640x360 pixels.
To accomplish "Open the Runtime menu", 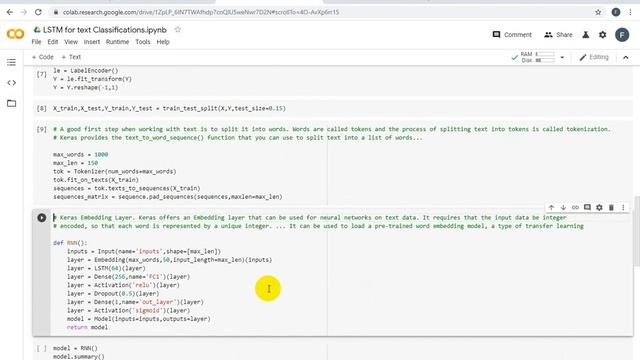I will click(117, 42).
